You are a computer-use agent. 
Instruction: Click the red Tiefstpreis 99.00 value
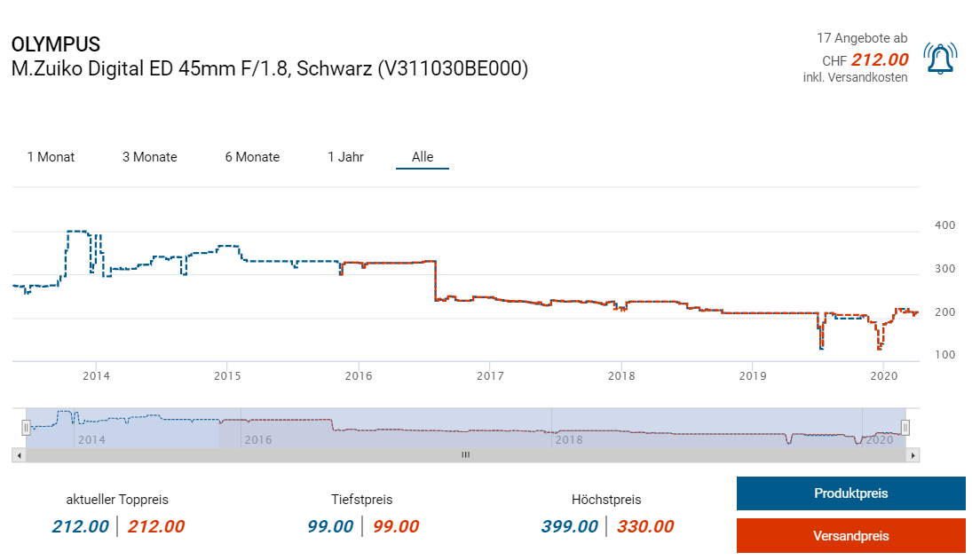click(x=395, y=526)
